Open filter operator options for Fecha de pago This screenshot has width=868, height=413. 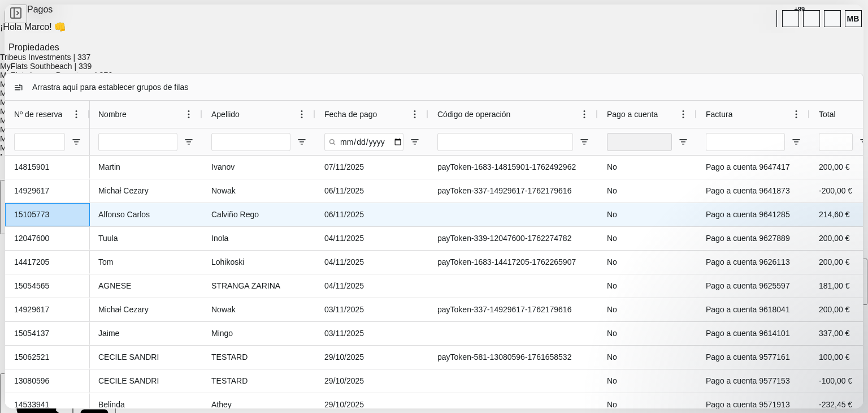415,142
